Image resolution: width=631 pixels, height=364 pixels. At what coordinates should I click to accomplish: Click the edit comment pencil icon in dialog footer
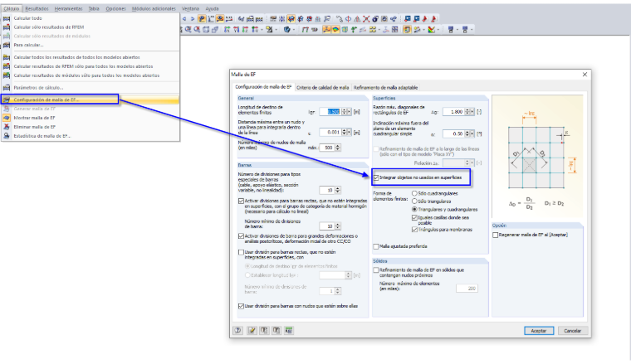(252, 330)
